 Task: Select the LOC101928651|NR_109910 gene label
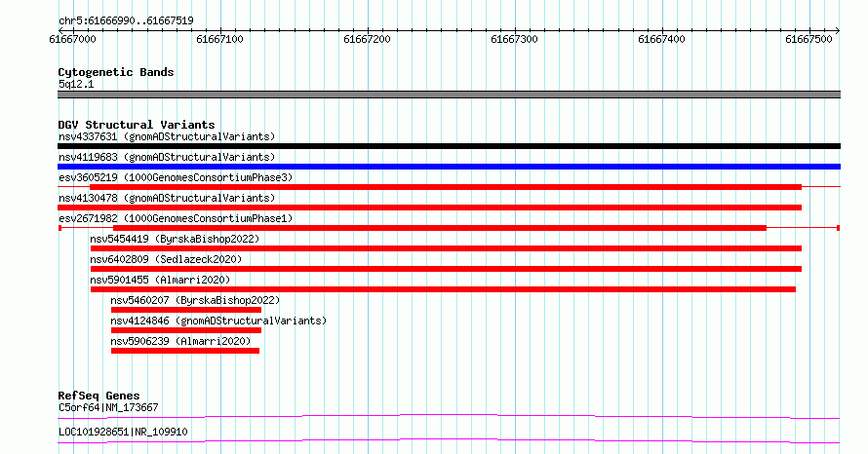coord(123,432)
